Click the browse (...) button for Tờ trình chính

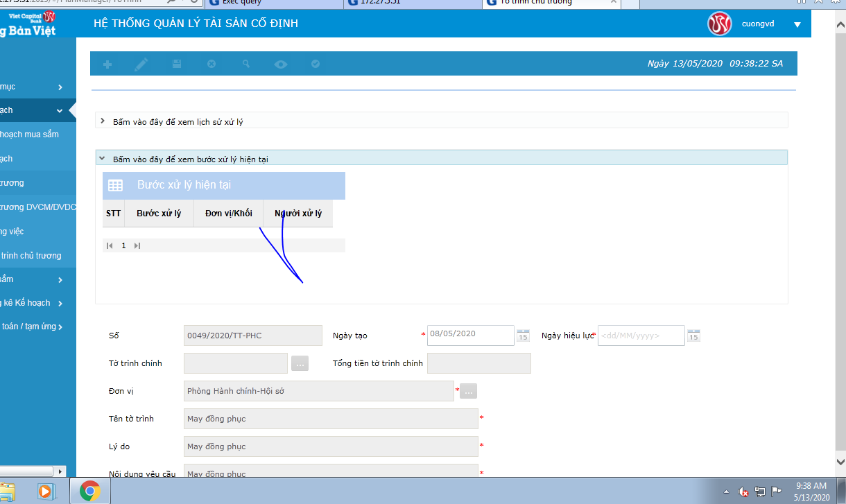coord(300,363)
